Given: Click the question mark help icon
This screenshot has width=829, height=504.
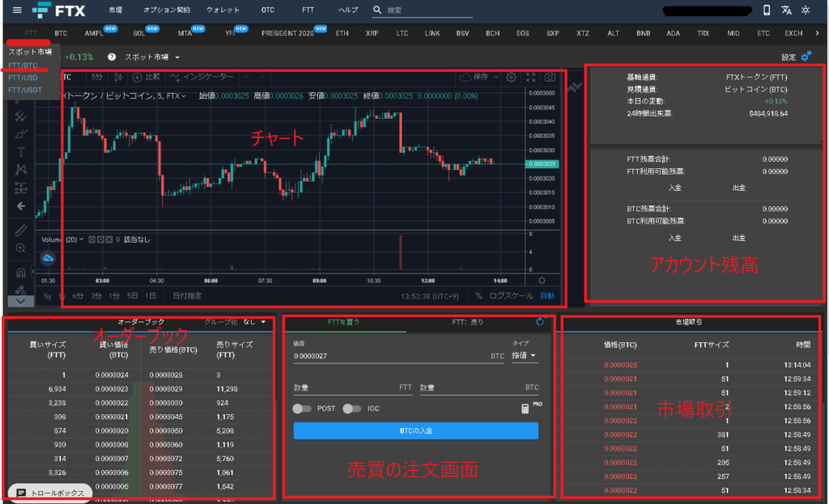Looking at the screenshot, I should pos(112,57).
